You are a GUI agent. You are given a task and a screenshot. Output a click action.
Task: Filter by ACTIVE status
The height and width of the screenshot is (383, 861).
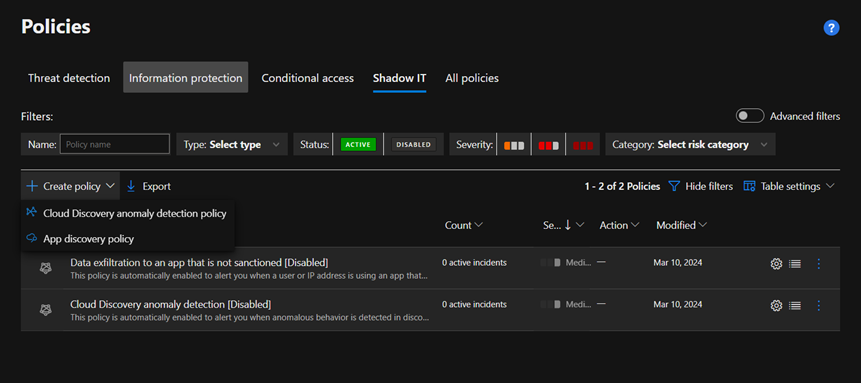(359, 145)
